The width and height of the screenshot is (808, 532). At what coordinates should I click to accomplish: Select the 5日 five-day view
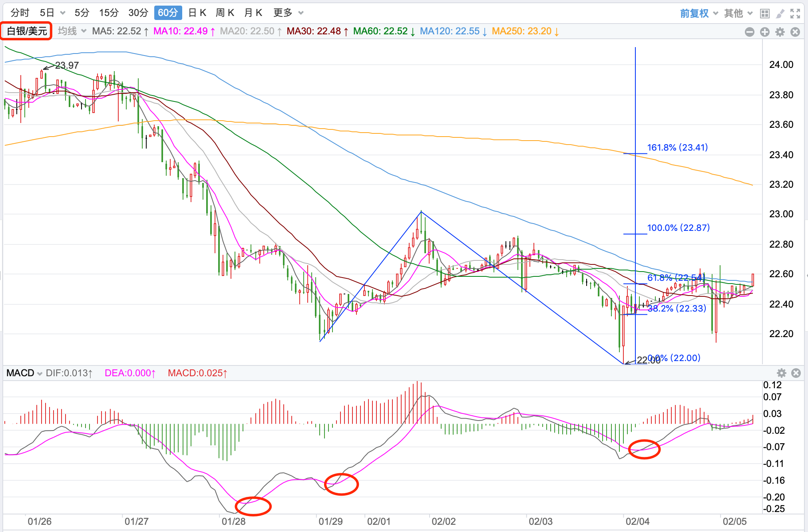pyautogui.click(x=47, y=13)
